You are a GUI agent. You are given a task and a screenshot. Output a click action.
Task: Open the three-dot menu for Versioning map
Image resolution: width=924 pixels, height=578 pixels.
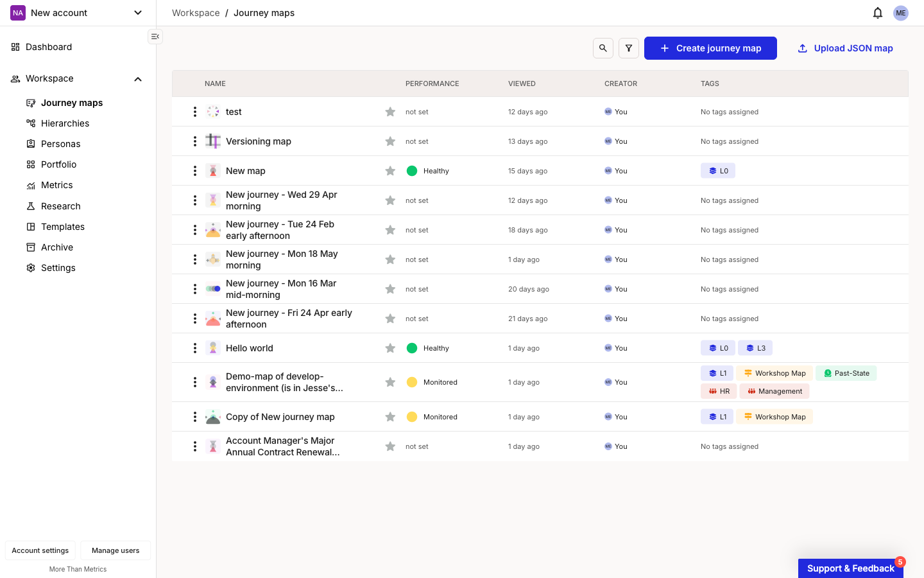[195, 141]
